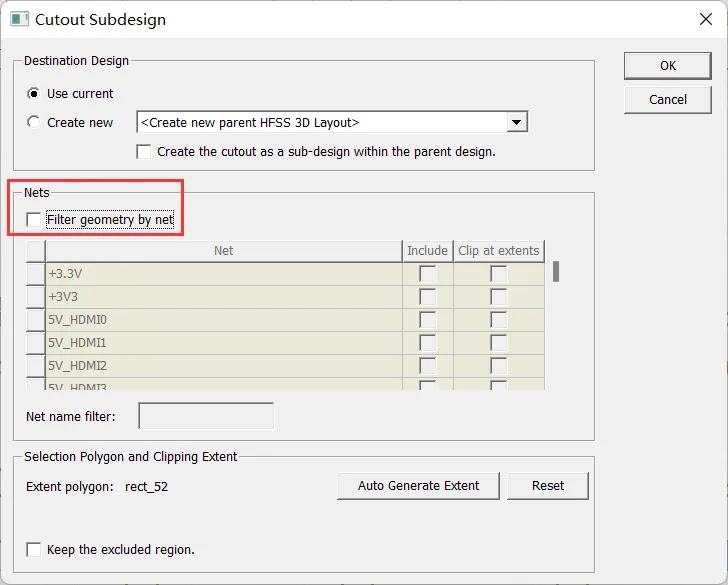Check Clip at extents for +3V3 net
Viewport: 728px width, 585px height.
(499, 297)
